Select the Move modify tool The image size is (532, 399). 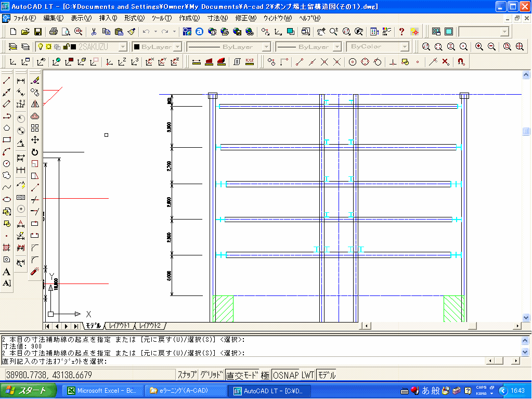coord(35,140)
